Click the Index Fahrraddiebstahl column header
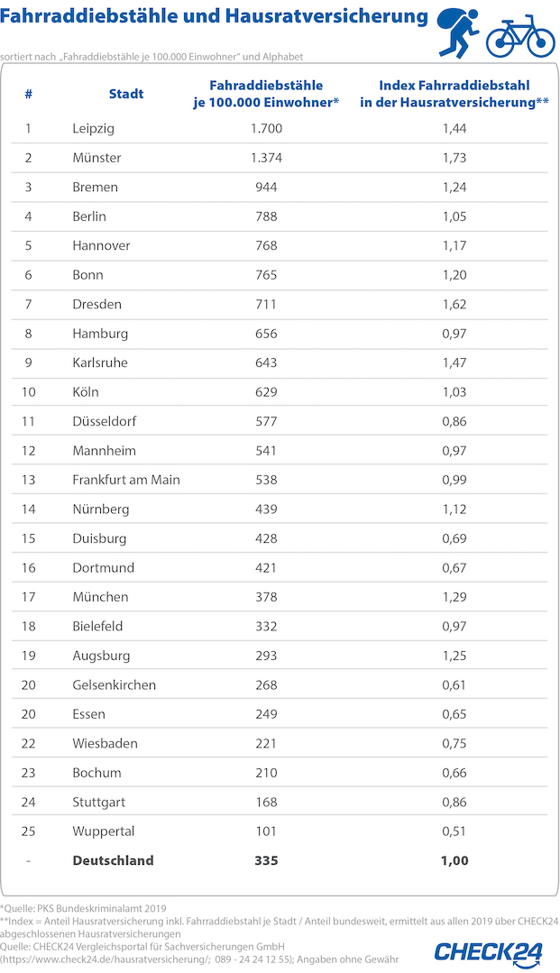Screen dimensions: 560x973 (454, 94)
